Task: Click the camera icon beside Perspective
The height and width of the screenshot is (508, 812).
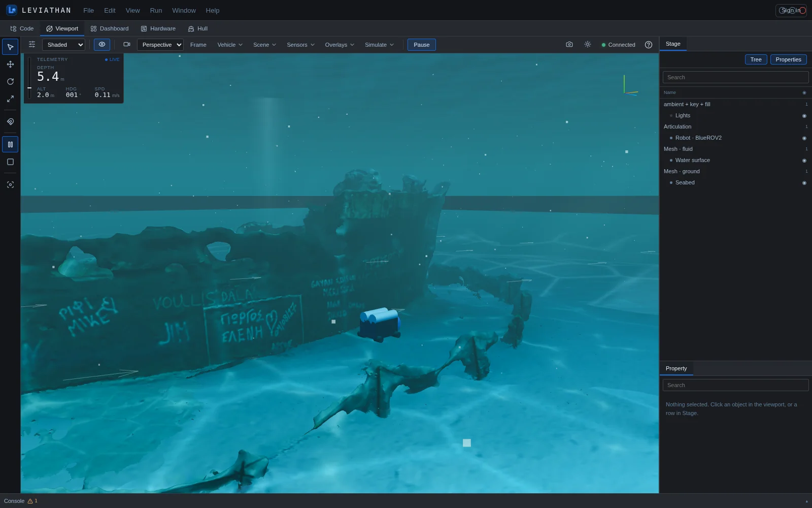Action: point(127,44)
